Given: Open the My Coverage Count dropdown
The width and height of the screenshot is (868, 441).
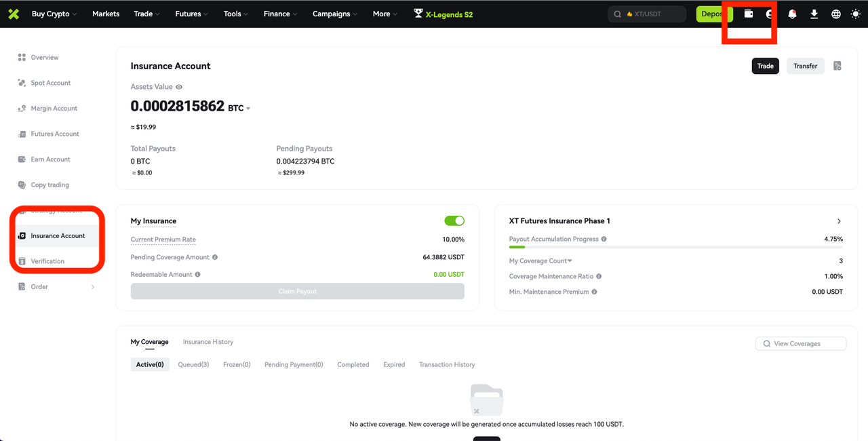Looking at the screenshot, I should point(540,261).
